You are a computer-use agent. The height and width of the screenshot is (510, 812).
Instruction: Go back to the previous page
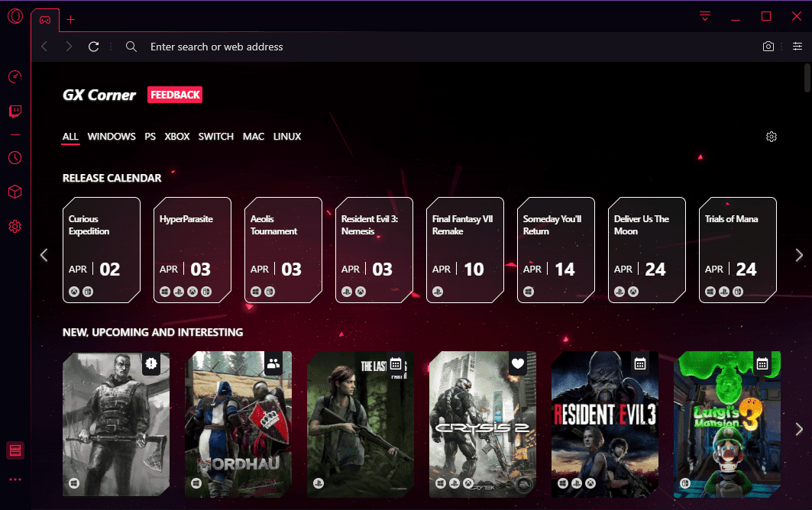click(x=44, y=47)
